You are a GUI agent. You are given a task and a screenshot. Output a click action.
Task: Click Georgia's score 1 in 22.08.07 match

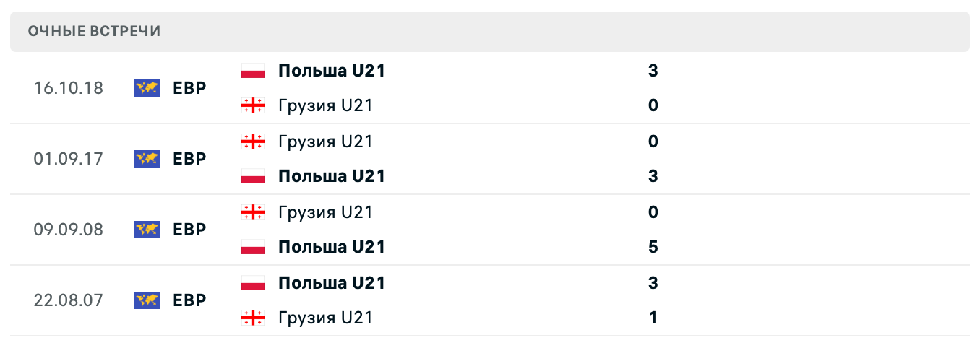click(653, 318)
